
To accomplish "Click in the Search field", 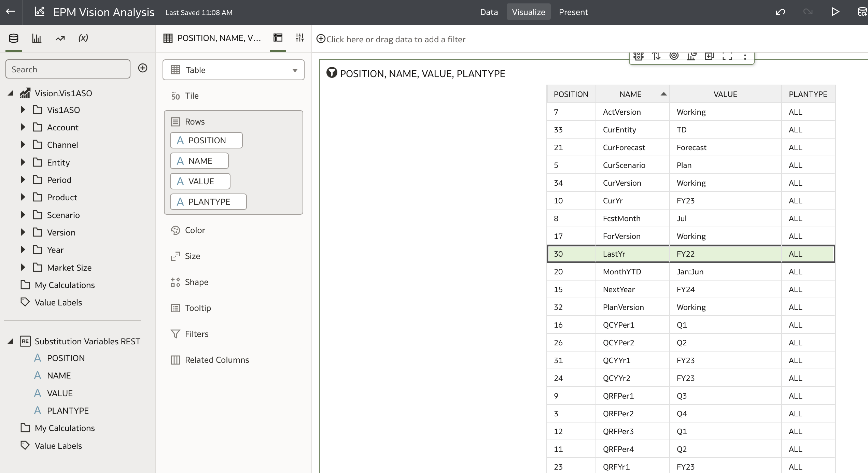I will click(x=68, y=69).
